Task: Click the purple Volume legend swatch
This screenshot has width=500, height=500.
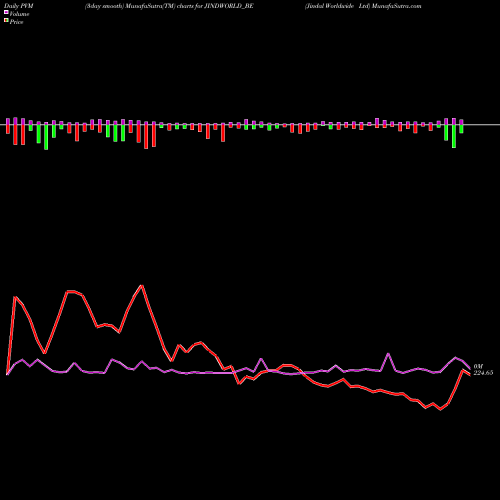Action: click(x=6, y=12)
